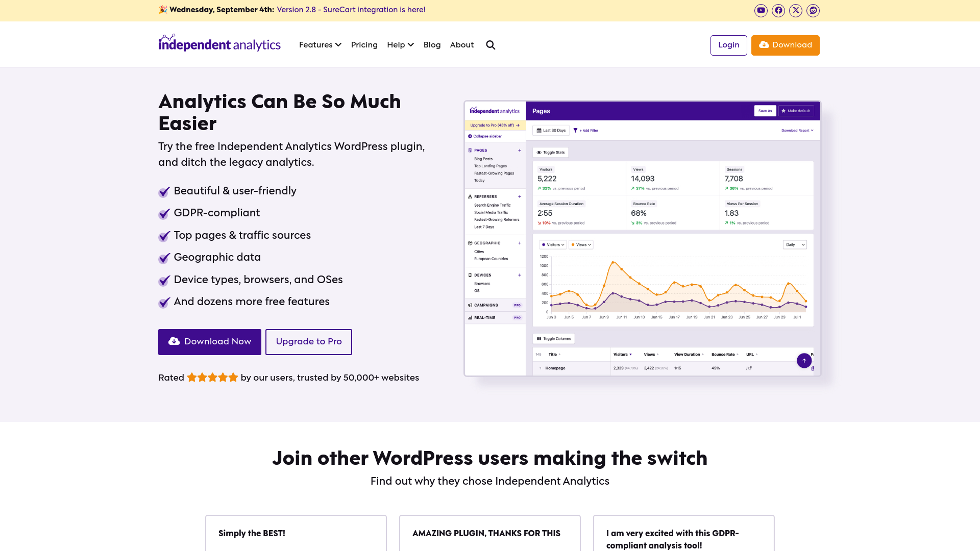Click the Facebook social media icon
This screenshot has height=551, width=980.
(x=778, y=10)
